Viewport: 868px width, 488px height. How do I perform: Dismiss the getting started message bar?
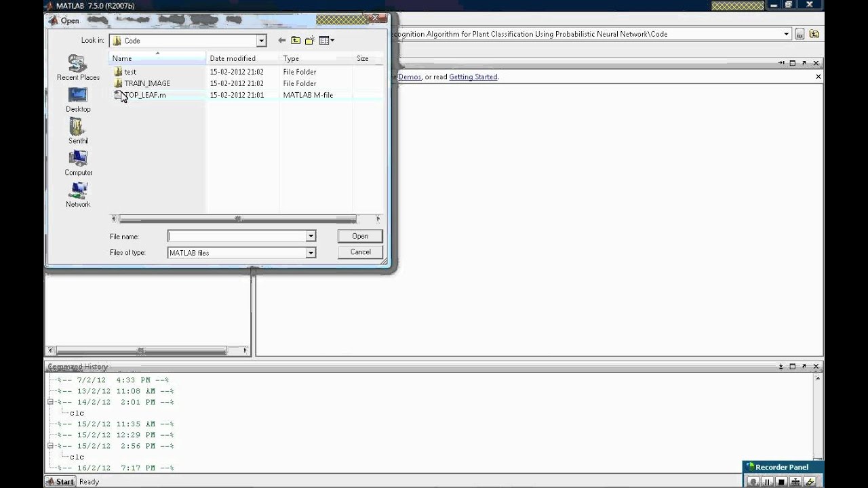[x=818, y=77]
